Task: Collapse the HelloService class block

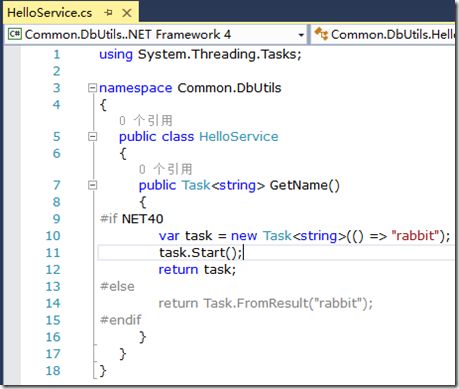Action: (x=92, y=136)
